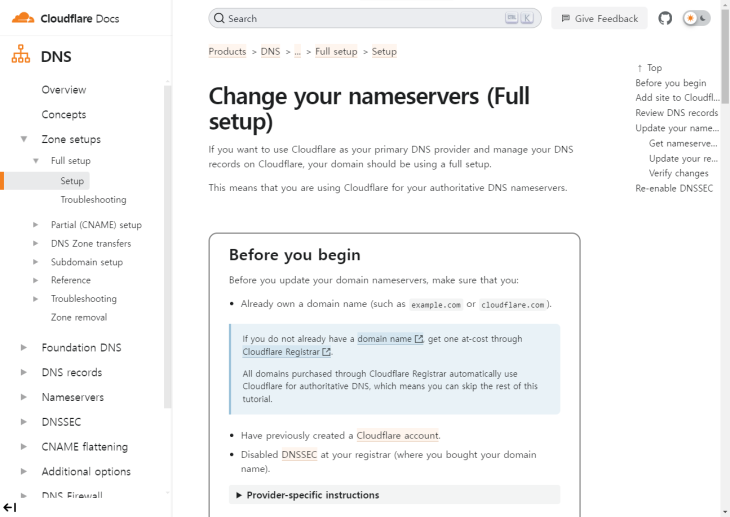730x517 pixels.
Task: Click inside the Search field
Action: tap(370, 18)
